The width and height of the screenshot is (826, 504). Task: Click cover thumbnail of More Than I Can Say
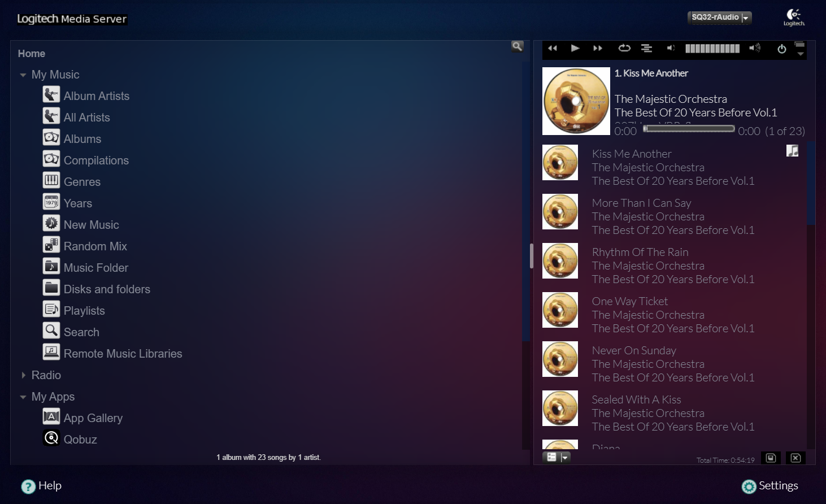[560, 211]
